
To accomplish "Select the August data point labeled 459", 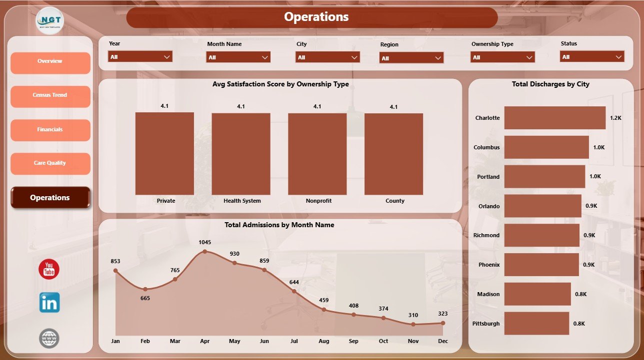I will (x=324, y=310).
